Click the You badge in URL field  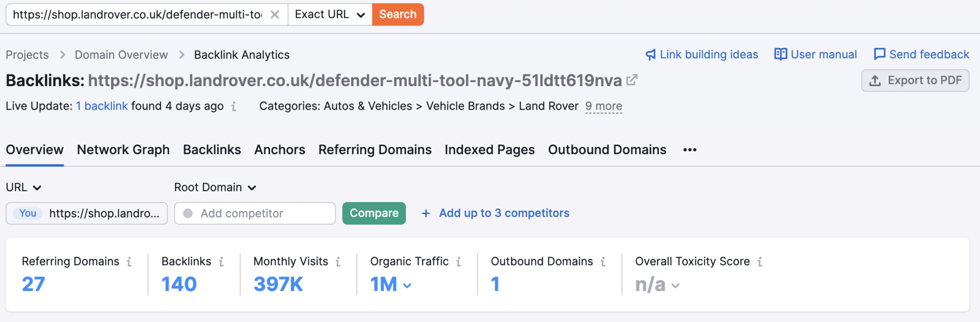click(28, 213)
